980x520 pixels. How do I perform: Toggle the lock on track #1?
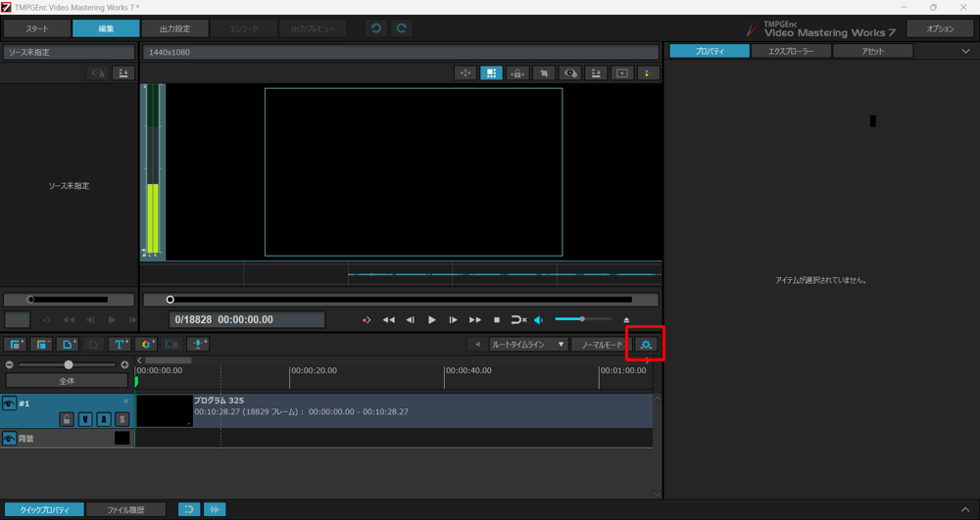click(67, 419)
